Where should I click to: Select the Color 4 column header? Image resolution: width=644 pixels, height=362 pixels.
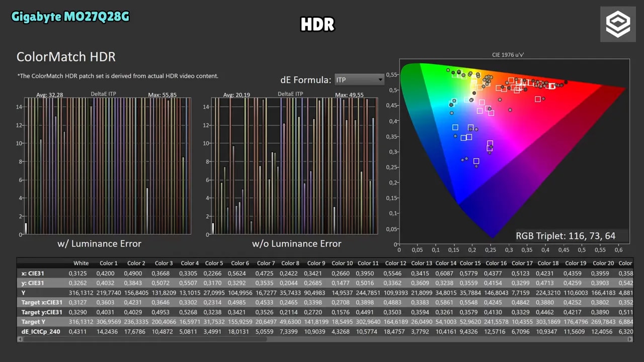pos(190,263)
